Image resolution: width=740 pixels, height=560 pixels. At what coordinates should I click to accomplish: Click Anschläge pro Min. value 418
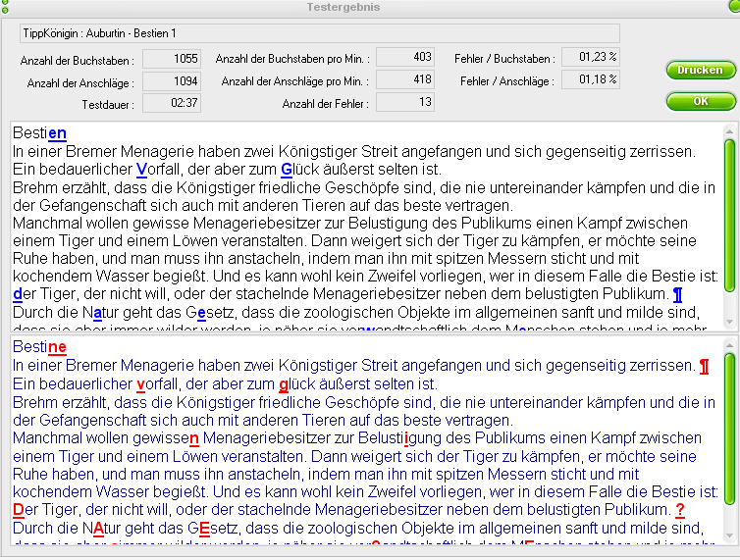point(405,79)
